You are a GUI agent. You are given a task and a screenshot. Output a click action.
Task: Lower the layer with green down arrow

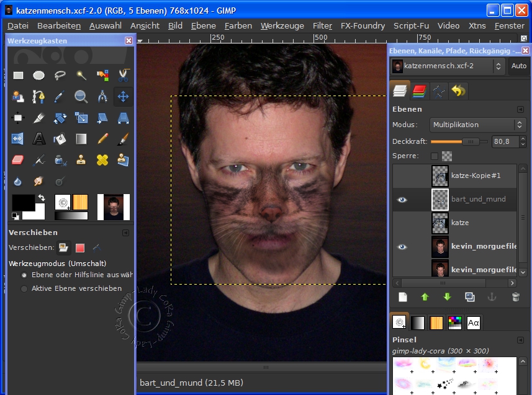[447, 297]
